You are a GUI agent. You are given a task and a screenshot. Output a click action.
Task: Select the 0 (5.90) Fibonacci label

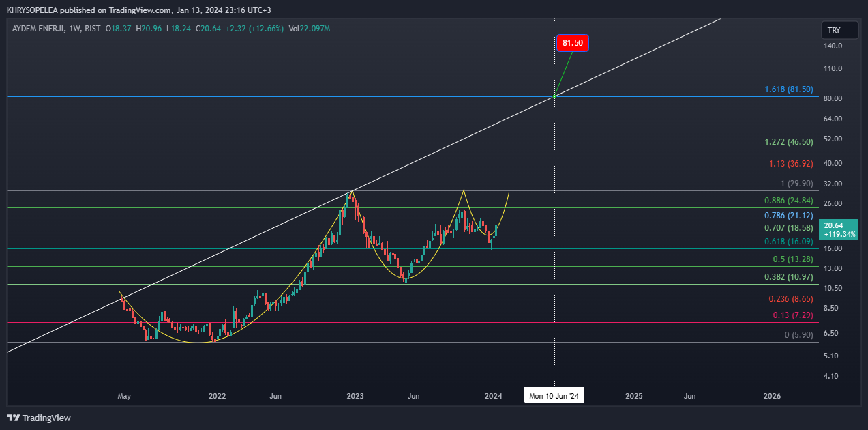799,335
